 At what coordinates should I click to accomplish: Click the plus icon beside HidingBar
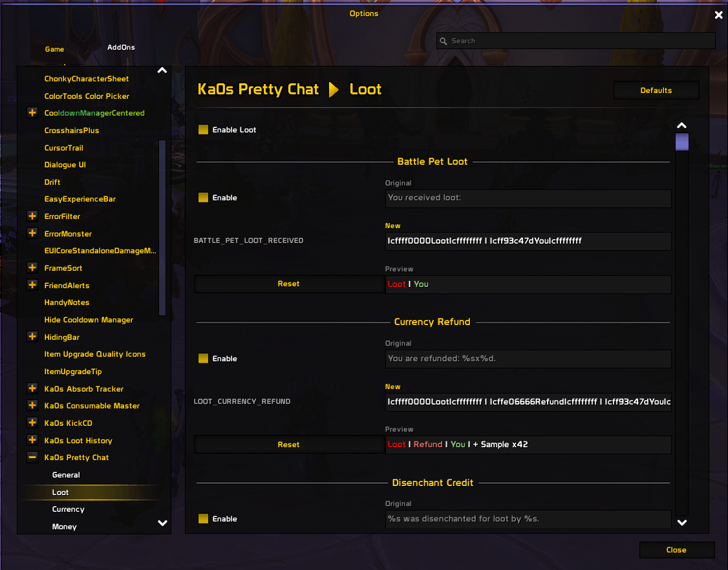(32, 337)
